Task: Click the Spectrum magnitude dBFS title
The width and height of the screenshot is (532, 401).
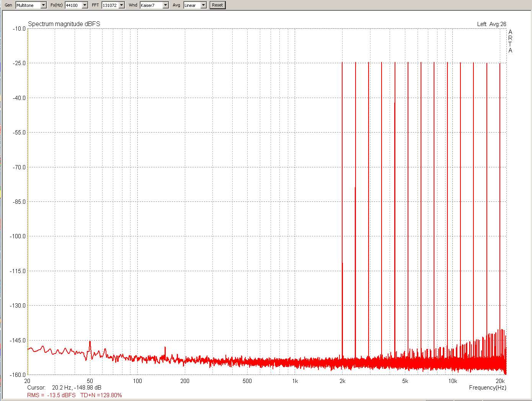Action: pyautogui.click(x=64, y=24)
